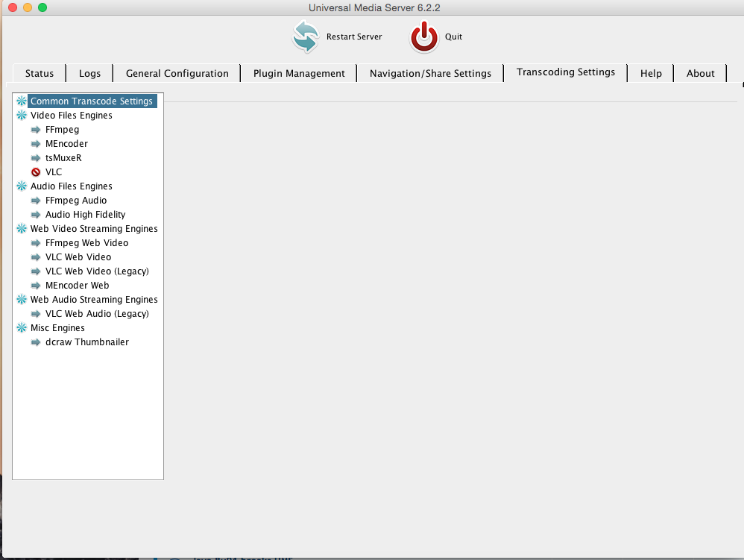Viewport: 744px width, 560px height.
Task: Click asterisk icon beside Web Video Streaming Engines
Action: point(22,229)
